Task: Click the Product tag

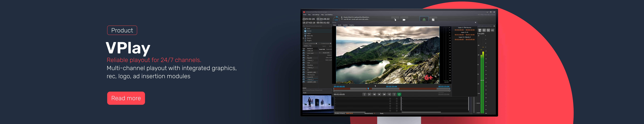Action: 122,30
